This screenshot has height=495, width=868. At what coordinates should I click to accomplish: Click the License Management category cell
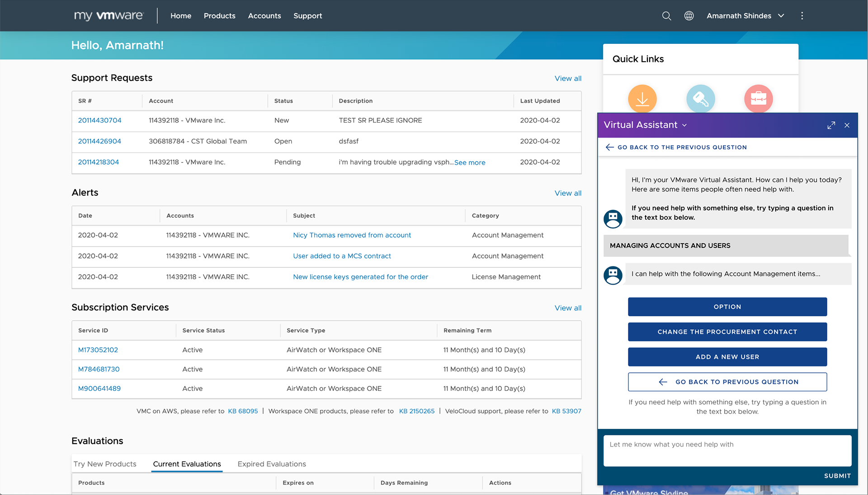(506, 277)
